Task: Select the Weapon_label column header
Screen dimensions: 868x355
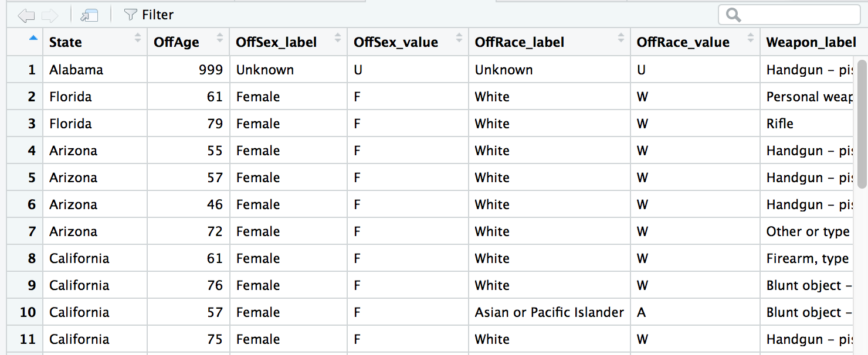Action: (x=811, y=42)
